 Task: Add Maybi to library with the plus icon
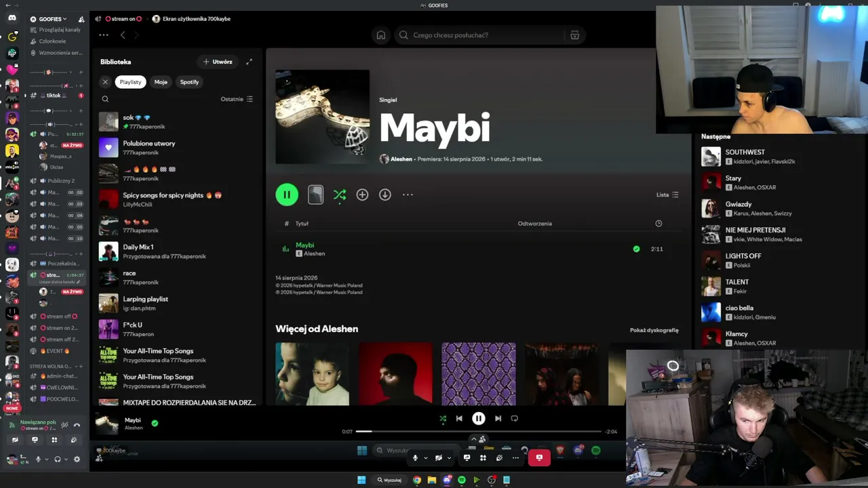(362, 195)
